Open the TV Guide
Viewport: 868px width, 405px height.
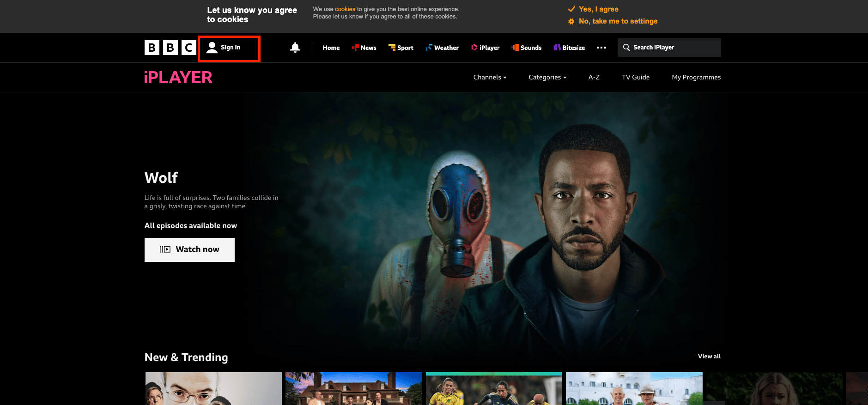(x=636, y=77)
